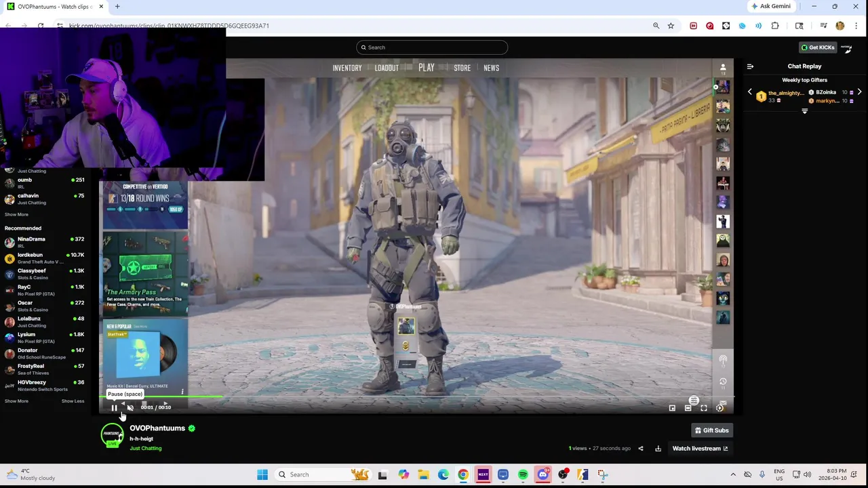The image size is (868, 488).
Task: Open Oscar recommended channel
Action: pos(45,306)
